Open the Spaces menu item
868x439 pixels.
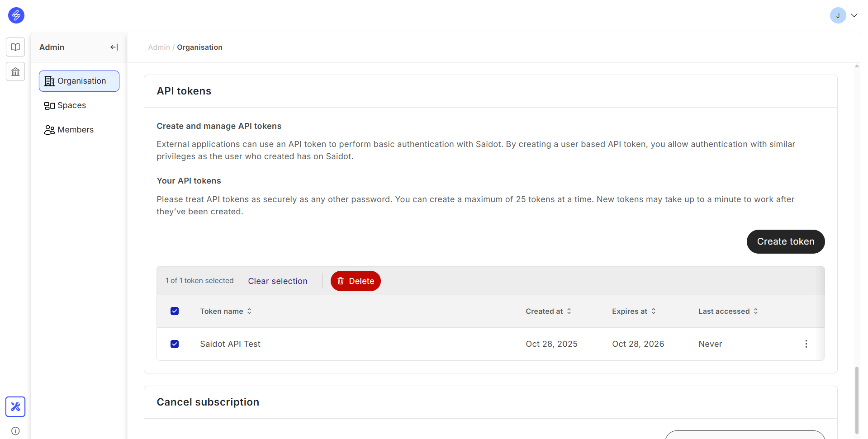tap(71, 105)
